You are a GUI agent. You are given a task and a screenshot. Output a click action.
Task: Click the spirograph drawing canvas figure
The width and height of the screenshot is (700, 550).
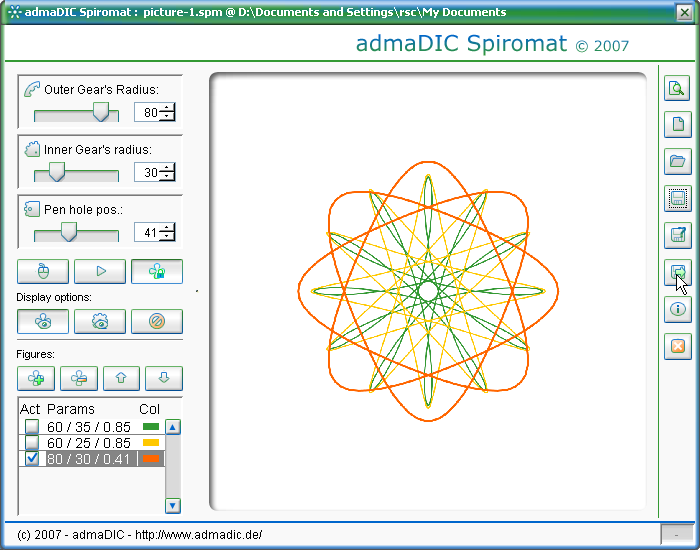point(428,291)
